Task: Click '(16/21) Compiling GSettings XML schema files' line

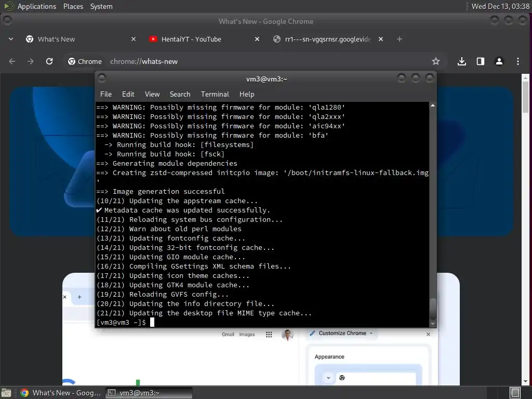Action: [194, 267]
